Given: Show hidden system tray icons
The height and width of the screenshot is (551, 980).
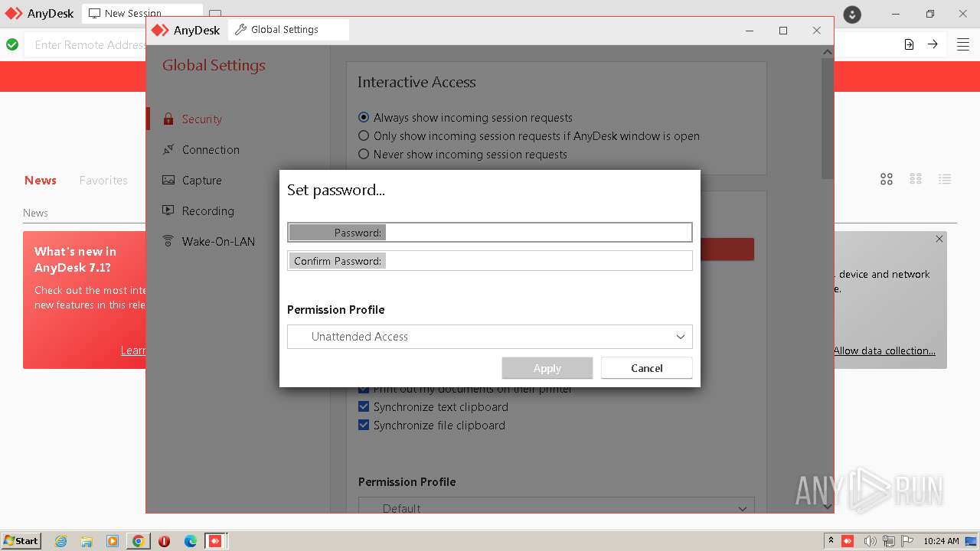Looking at the screenshot, I should (x=831, y=541).
